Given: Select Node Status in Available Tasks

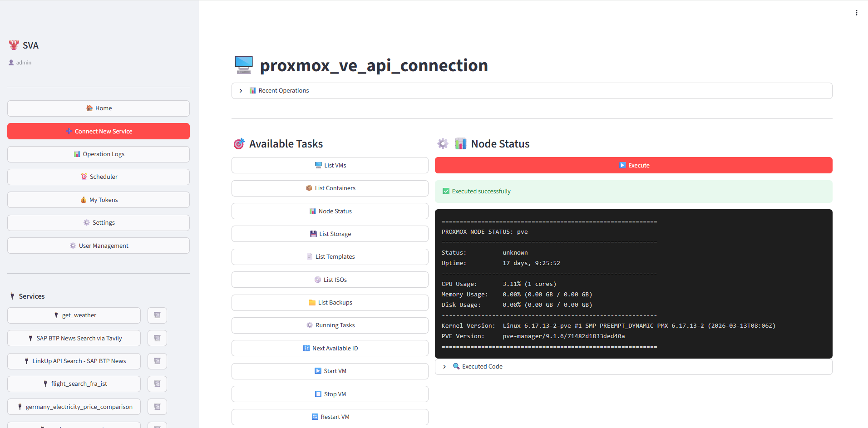Looking at the screenshot, I should pos(330,211).
